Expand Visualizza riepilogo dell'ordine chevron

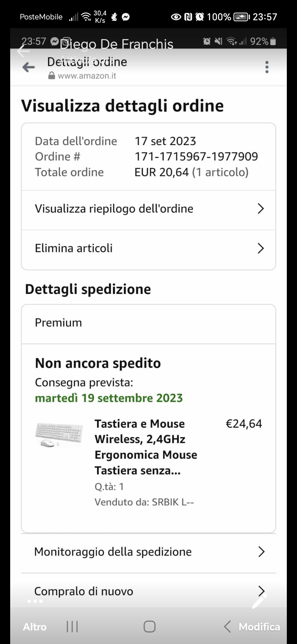pyautogui.click(x=261, y=209)
